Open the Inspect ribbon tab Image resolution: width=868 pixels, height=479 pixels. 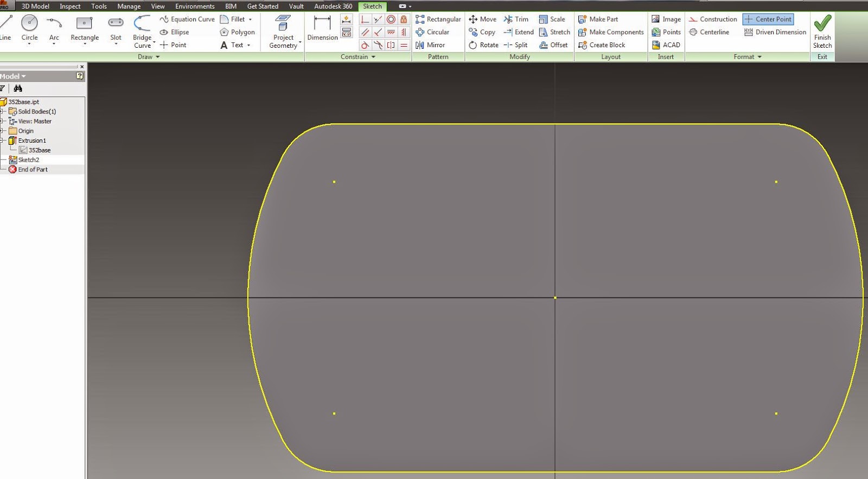[70, 6]
